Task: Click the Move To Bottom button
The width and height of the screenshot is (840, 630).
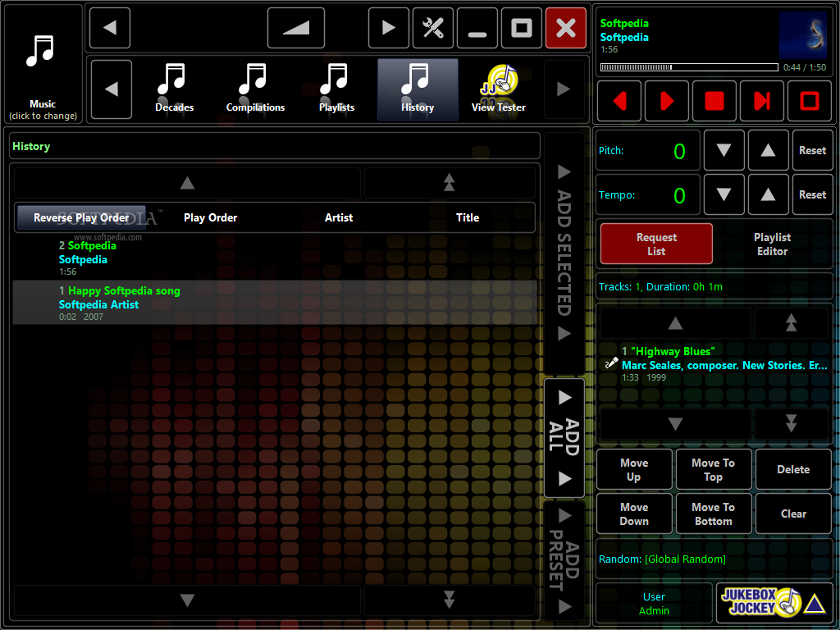Action: pyautogui.click(x=714, y=514)
